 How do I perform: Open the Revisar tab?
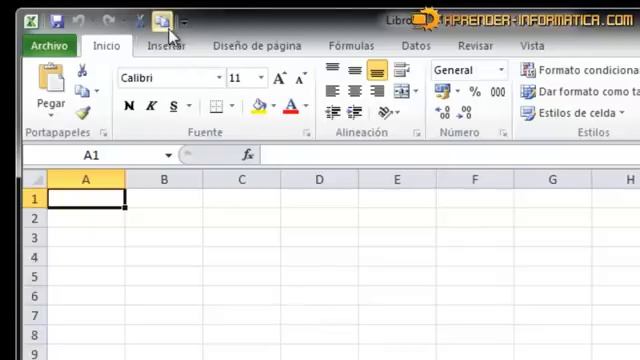pos(475,46)
